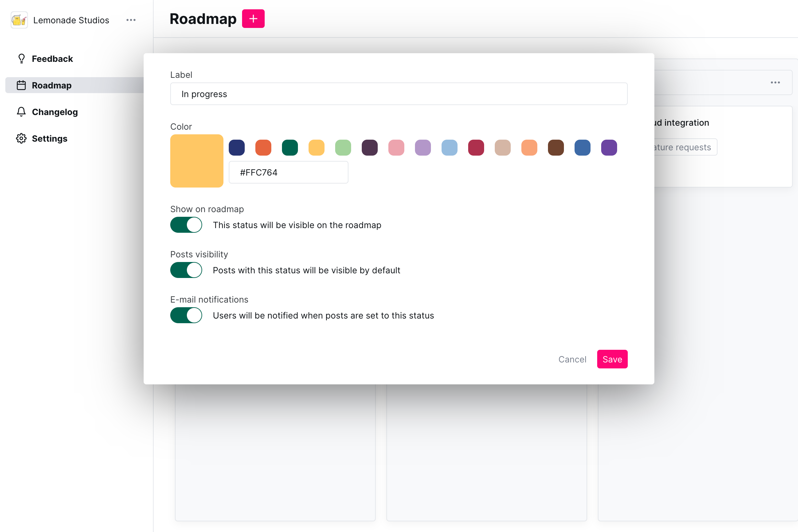Pick the crimson red color swatch
The height and width of the screenshot is (532, 798).
point(476,148)
